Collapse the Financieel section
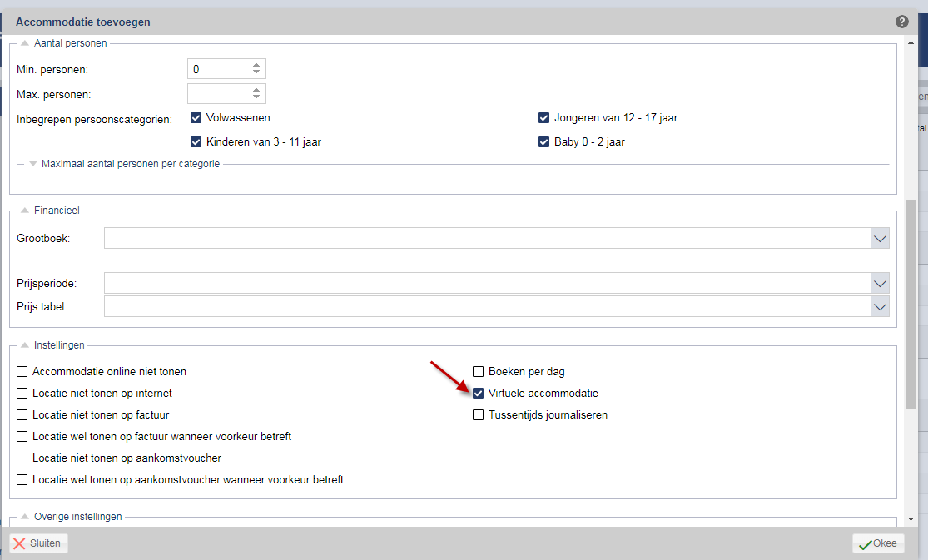This screenshot has width=928, height=560. [x=25, y=211]
